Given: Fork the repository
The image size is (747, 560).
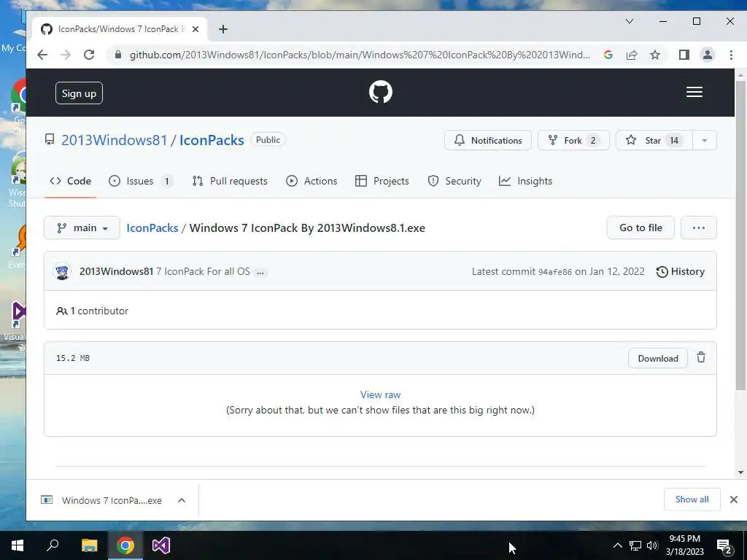Looking at the screenshot, I should [573, 140].
